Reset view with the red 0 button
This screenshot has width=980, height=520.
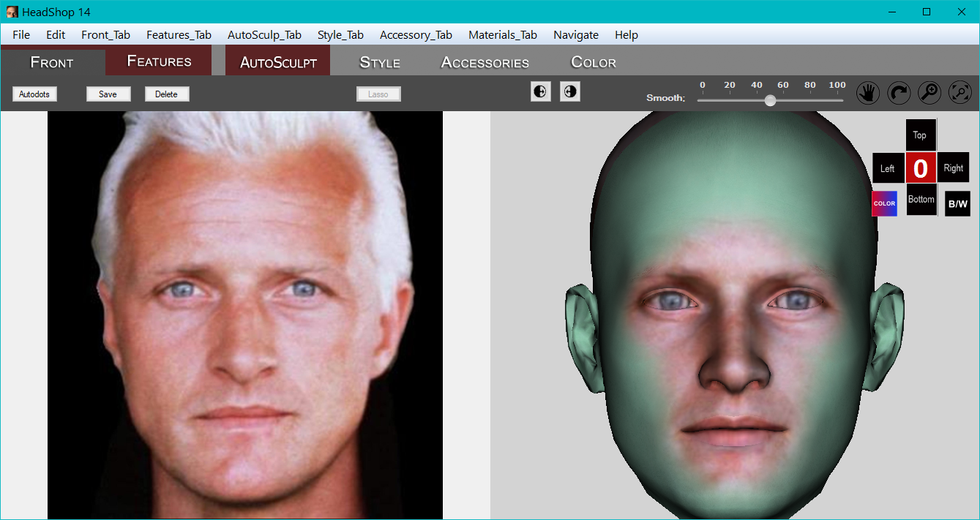pyautogui.click(x=921, y=168)
